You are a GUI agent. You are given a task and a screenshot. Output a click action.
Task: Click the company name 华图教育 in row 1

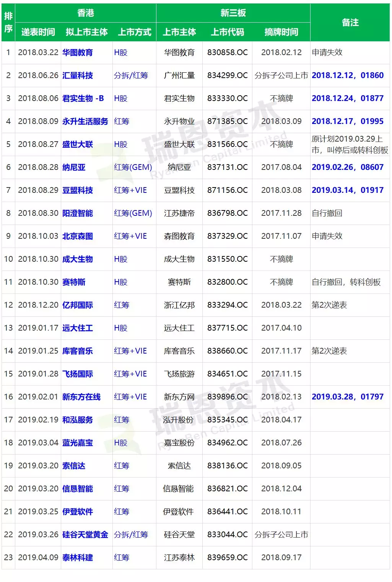78,52
